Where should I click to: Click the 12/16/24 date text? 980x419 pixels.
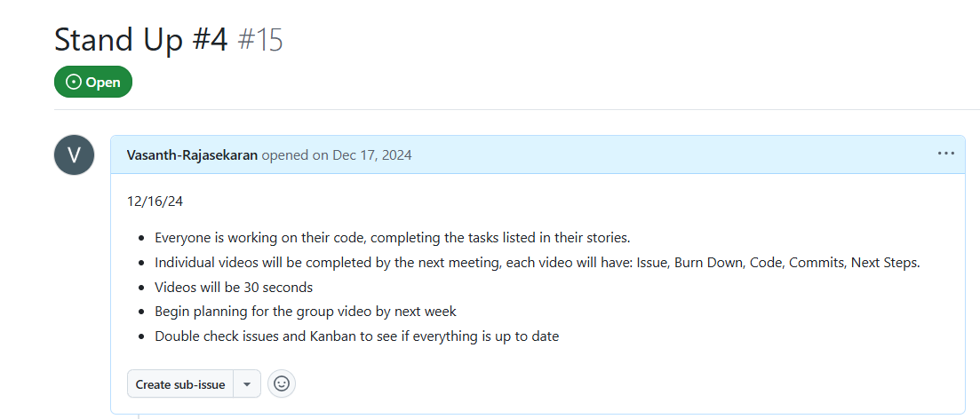point(155,202)
